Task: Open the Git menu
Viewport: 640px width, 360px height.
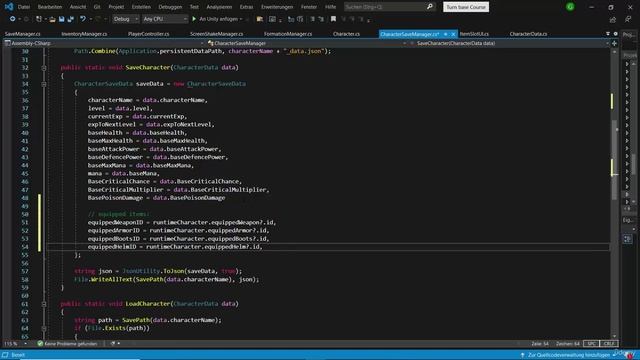Action: (97, 7)
